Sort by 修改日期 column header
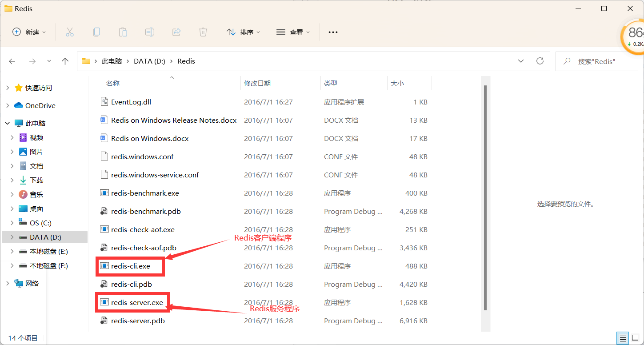Viewport: 644px width, 345px height. coord(257,83)
